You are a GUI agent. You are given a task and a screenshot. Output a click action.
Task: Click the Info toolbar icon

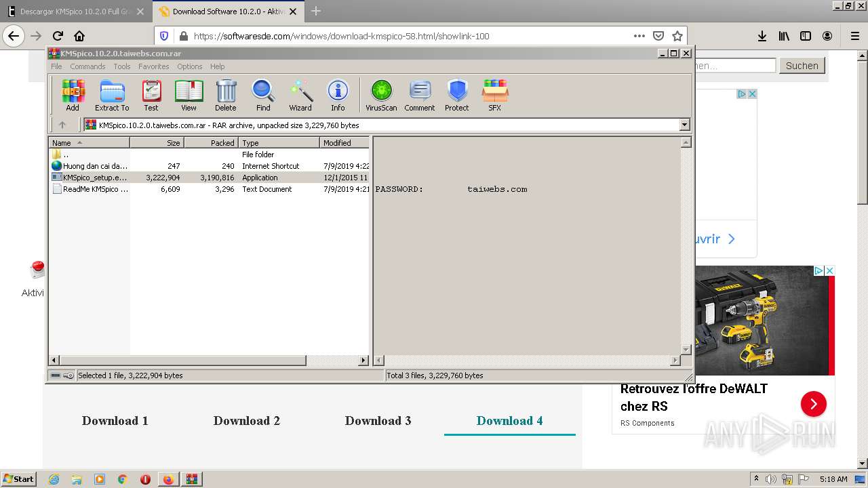coord(338,95)
